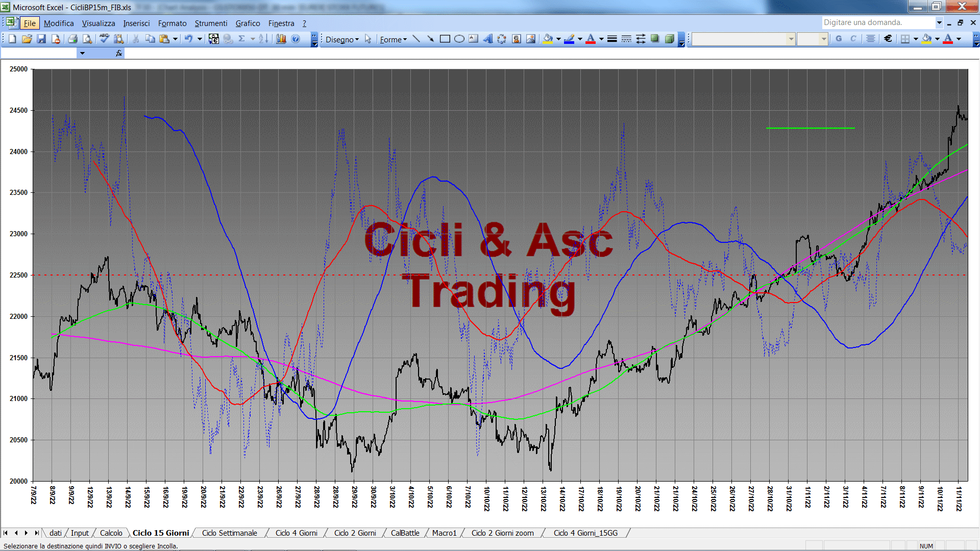Click the Open folder icon
980x551 pixels.
point(27,39)
